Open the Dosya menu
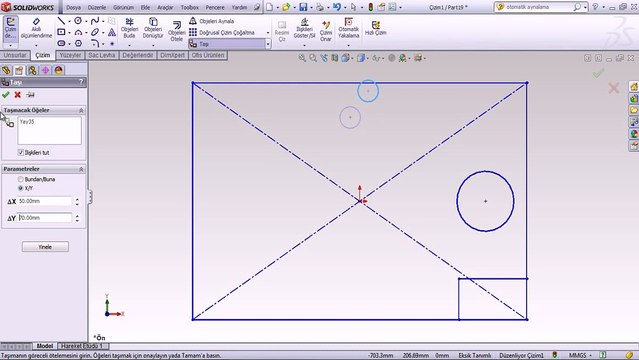639x360 pixels. point(73,7)
